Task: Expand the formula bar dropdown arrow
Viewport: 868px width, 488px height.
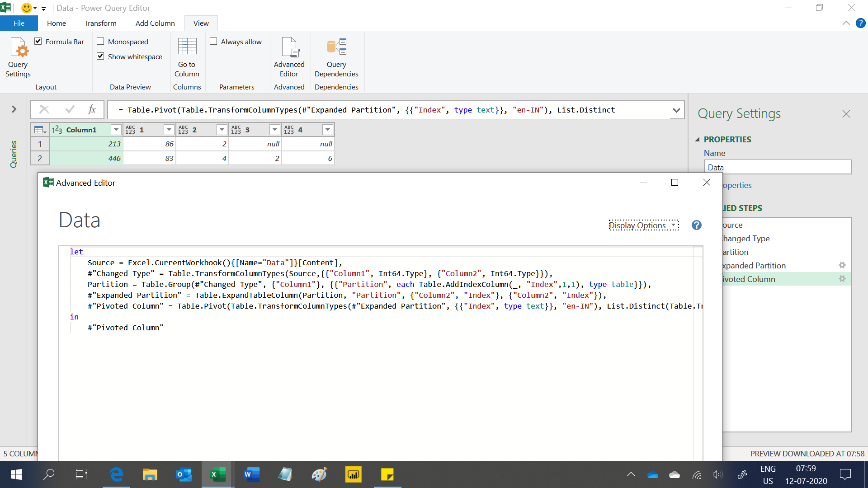Action: point(676,110)
